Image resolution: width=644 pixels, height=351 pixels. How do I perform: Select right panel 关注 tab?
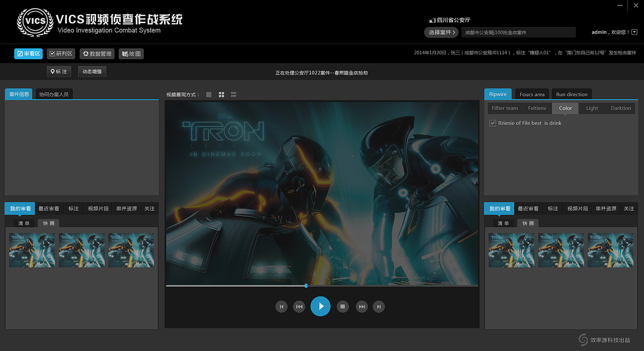click(x=629, y=209)
